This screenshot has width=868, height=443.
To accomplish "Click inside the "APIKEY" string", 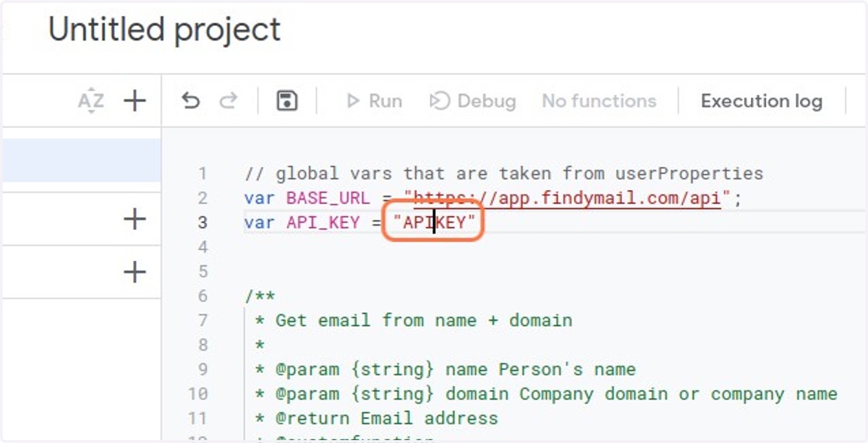I will pyautogui.click(x=435, y=223).
